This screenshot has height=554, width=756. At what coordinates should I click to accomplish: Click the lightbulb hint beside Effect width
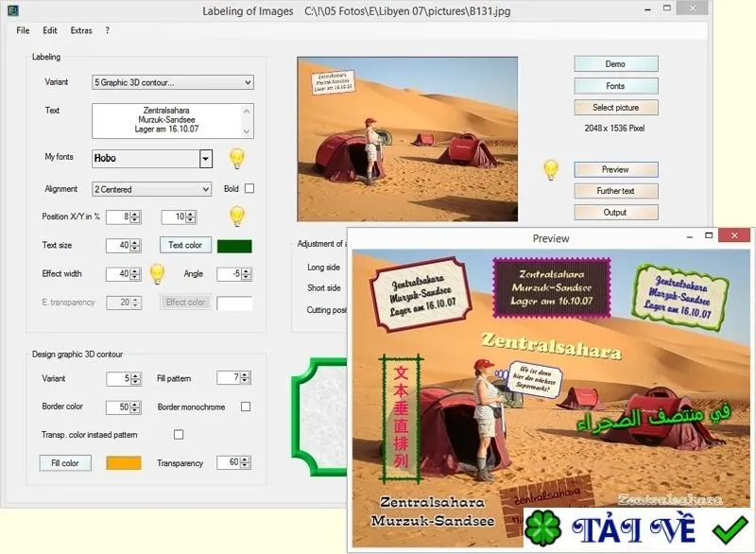tap(157, 274)
